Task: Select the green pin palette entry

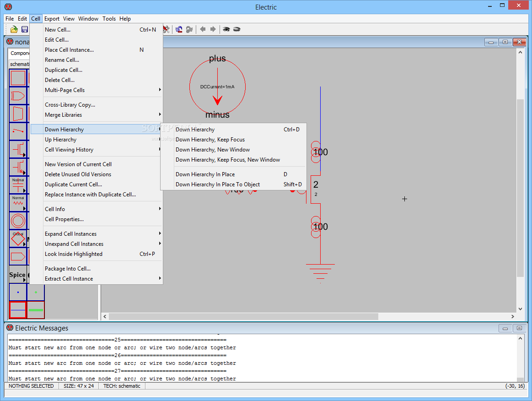Action: tap(36, 292)
